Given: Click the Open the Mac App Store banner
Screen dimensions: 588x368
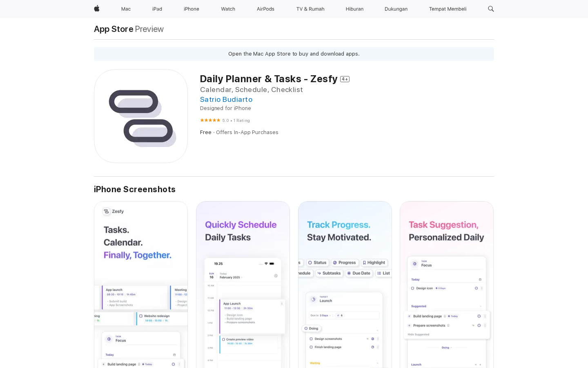Looking at the screenshot, I should (294, 54).
